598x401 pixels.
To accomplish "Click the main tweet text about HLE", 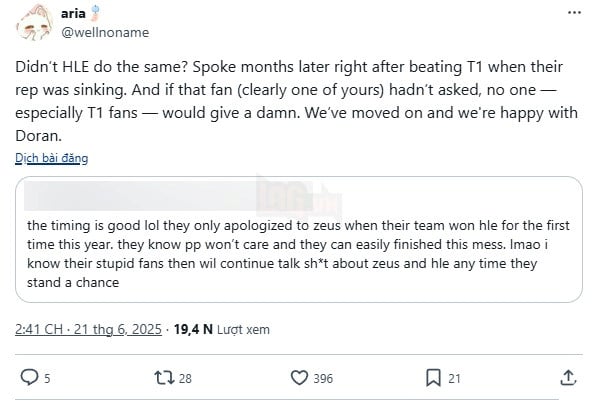I will 296,101.
